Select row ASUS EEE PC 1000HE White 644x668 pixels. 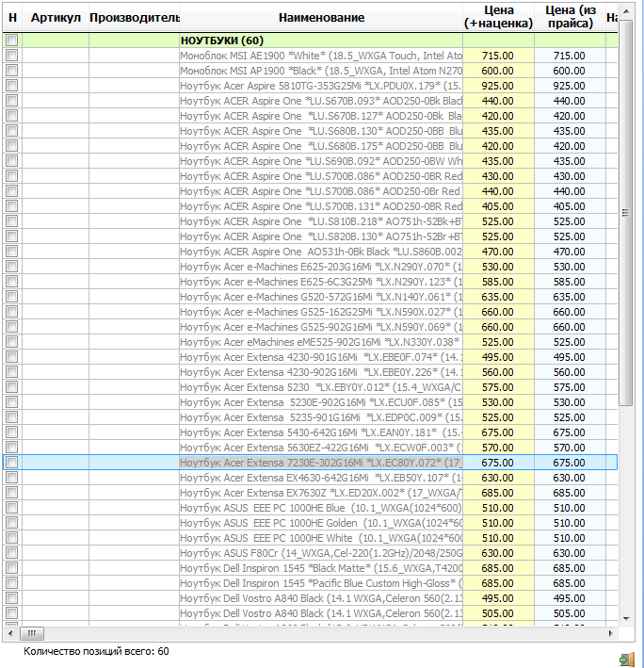(311, 538)
